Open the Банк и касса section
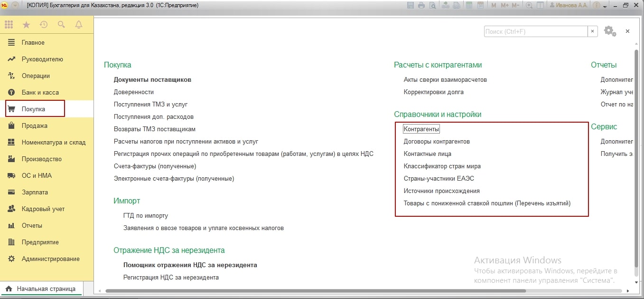This screenshot has width=644, height=299. (x=40, y=93)
